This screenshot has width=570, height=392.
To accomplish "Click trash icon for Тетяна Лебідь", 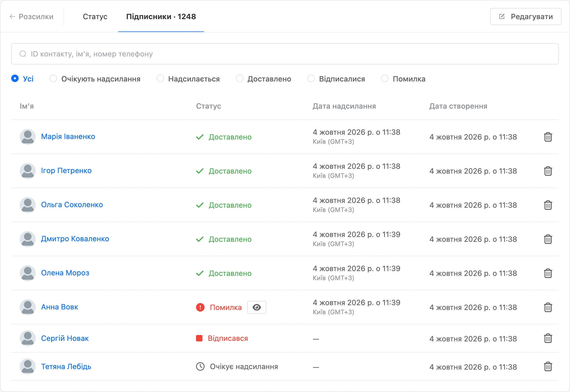I will coord(548,366).
